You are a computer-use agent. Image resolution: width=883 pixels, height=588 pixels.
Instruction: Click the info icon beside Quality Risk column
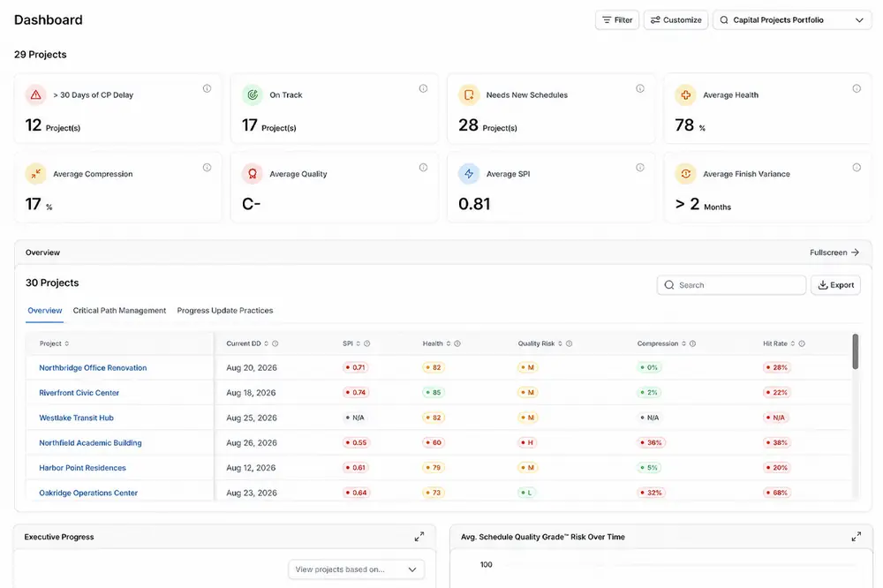(x=570, y=343)
